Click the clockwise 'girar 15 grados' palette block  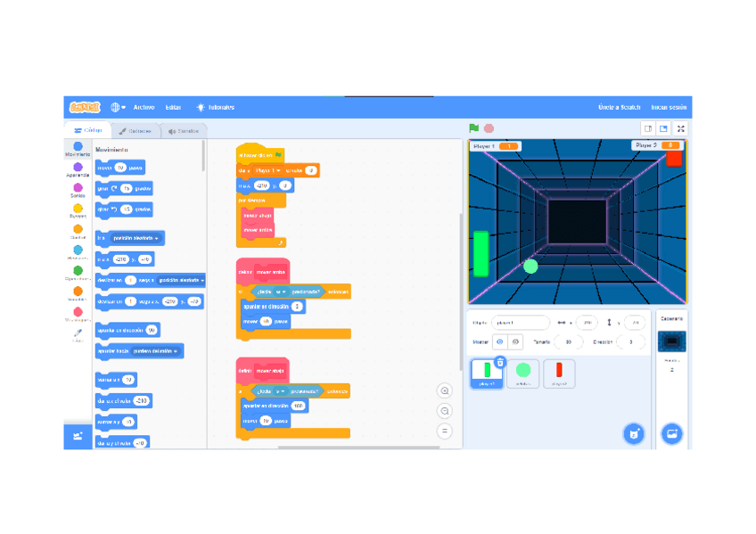(x=125, y=188)
